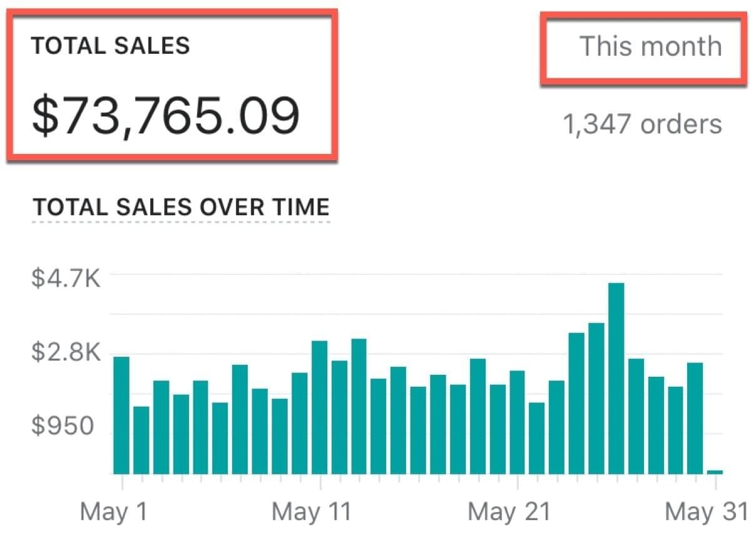Viewport: 756px width, 557px height.
Task: Click the bar above the May 21 tick
Action: pos(517,422)
